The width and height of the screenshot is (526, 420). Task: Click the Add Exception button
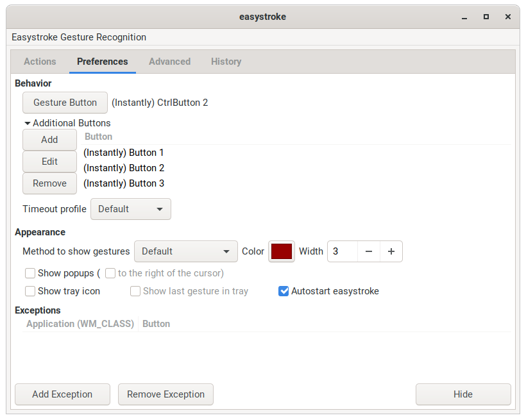click(62, 394)
